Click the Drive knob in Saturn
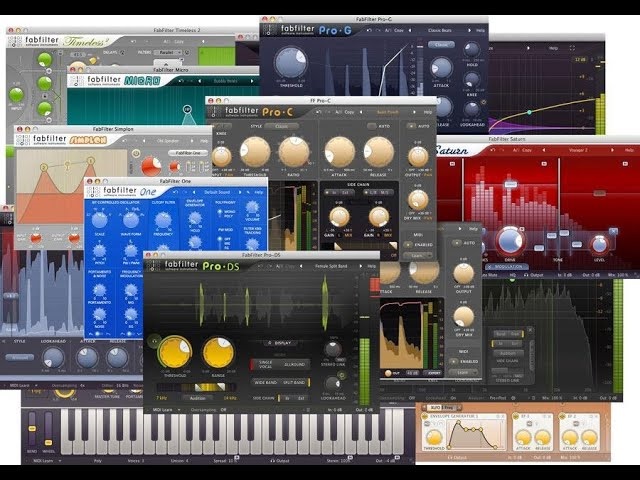 (510, 241)
